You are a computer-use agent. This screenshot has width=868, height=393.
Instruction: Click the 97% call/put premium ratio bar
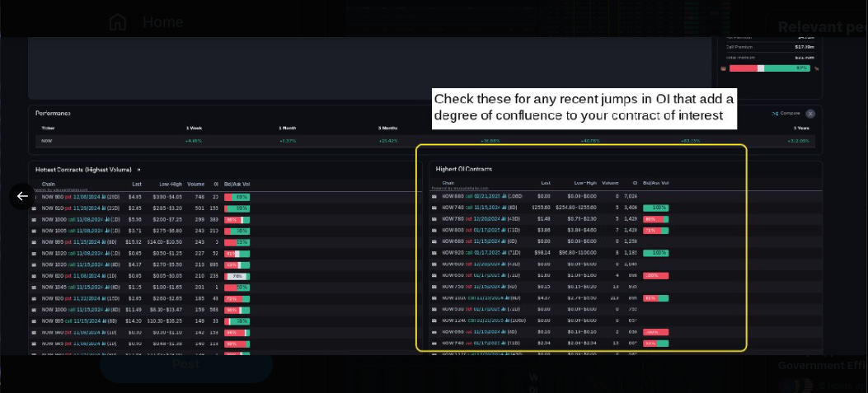point(769,68)
